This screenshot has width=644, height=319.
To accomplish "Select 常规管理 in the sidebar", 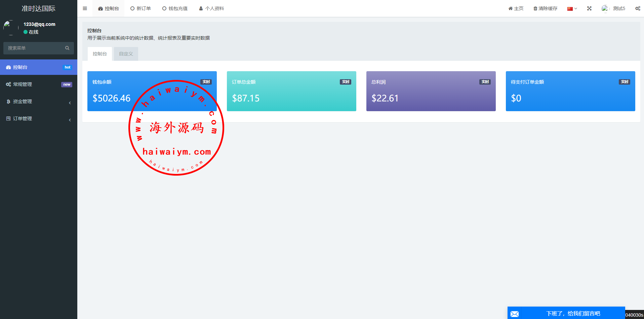I will click(x=39, y=84).
